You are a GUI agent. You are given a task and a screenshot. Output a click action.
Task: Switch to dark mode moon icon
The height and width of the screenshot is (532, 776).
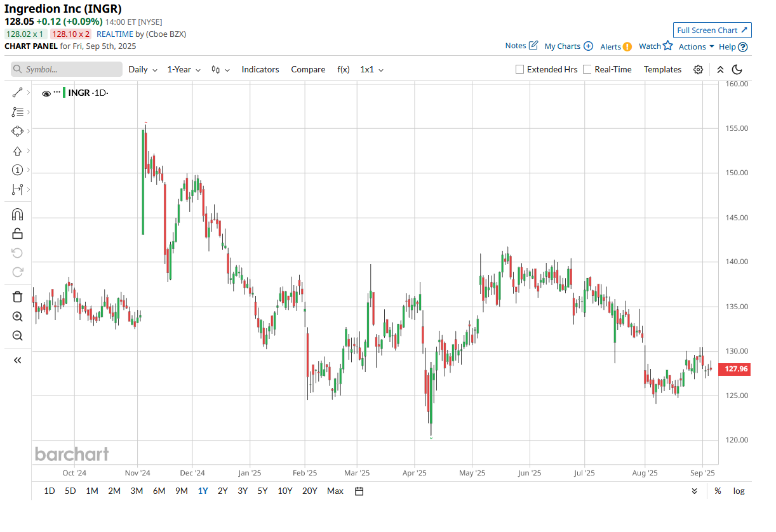point(737,70)
